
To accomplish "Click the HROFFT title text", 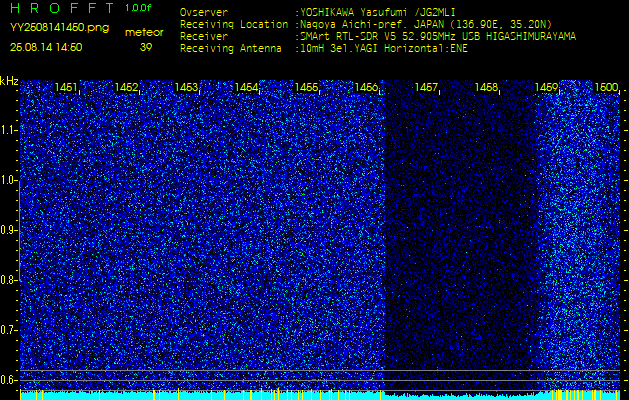I will coord(63,8).
